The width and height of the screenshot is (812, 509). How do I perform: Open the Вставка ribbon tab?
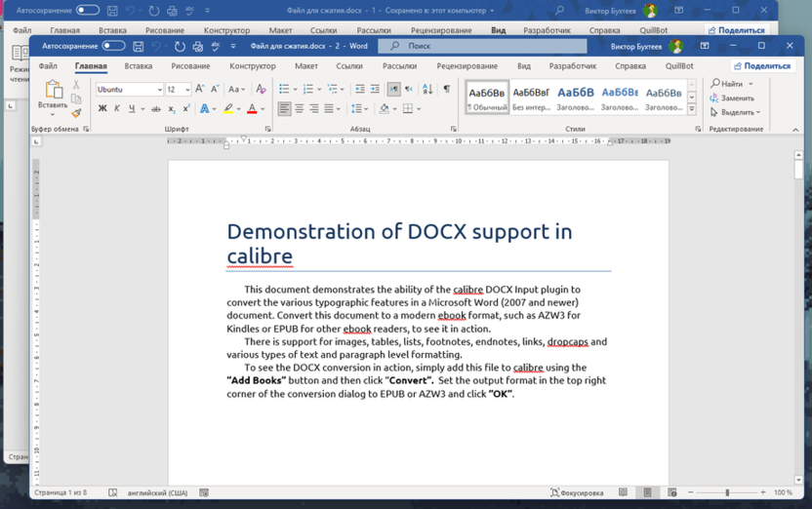(x=138, y=66)
